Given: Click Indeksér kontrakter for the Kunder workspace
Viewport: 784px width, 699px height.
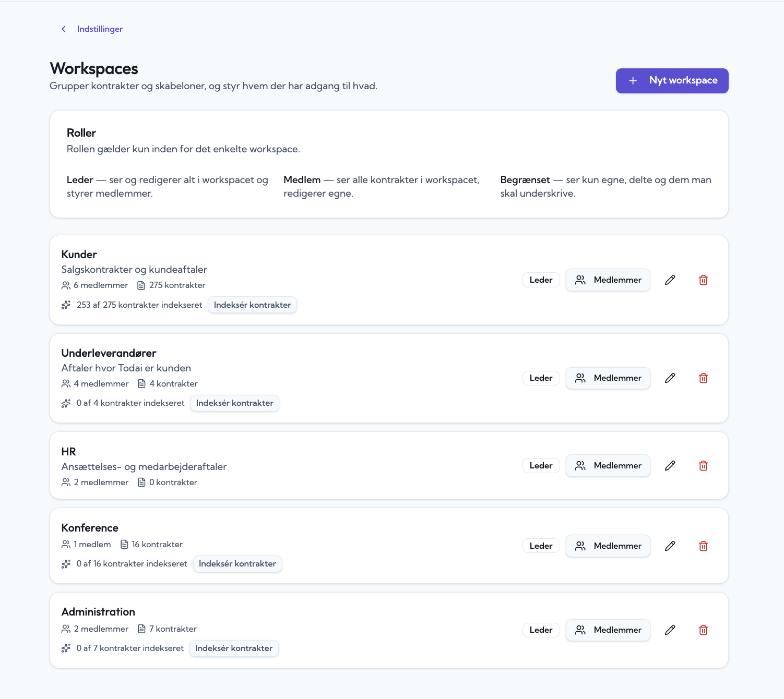Looking at the screenshot, I should click(x=252, y=305).
